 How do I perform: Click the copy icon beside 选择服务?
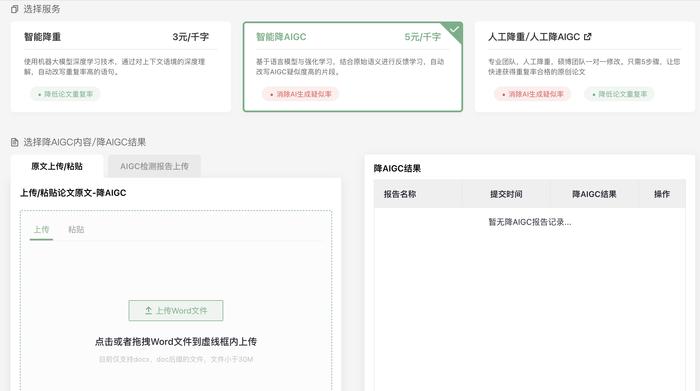tap(15, 9)
